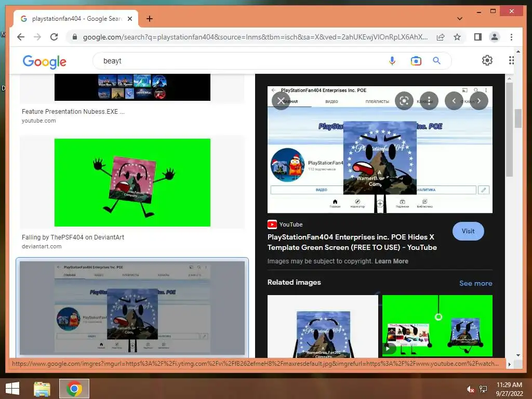This screenshot has width=532, height=399.
Task: Click the muted volume tray icon
Action: tap(470, 389)
